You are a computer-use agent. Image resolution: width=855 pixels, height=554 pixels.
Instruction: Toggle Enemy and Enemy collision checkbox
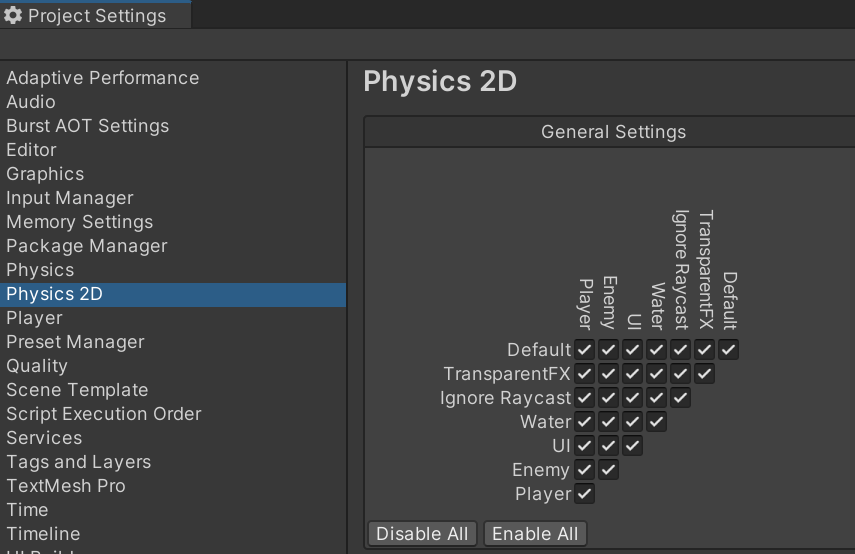point(609,470)
